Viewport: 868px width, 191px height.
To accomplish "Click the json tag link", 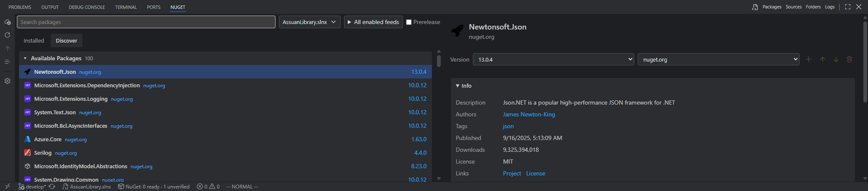I will tap(508, 126).
